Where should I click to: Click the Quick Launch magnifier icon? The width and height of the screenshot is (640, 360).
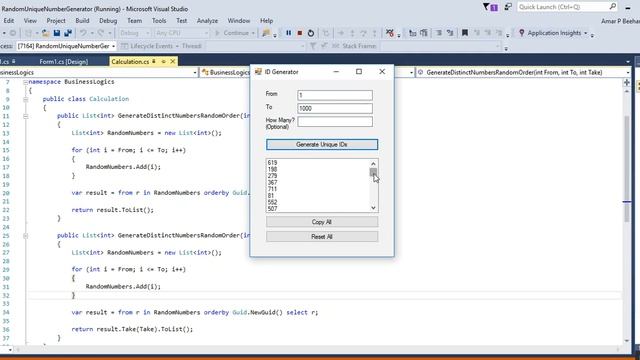coord(613,7)
